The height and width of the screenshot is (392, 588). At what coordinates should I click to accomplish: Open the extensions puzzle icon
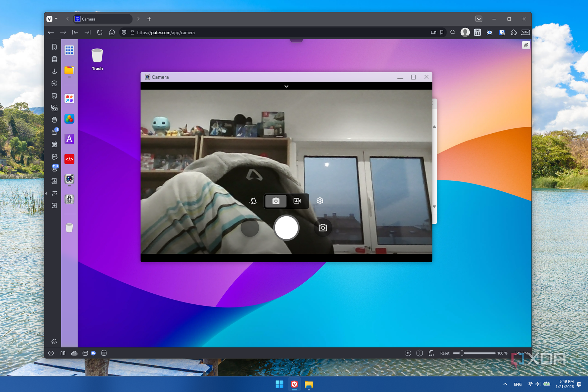514,32
